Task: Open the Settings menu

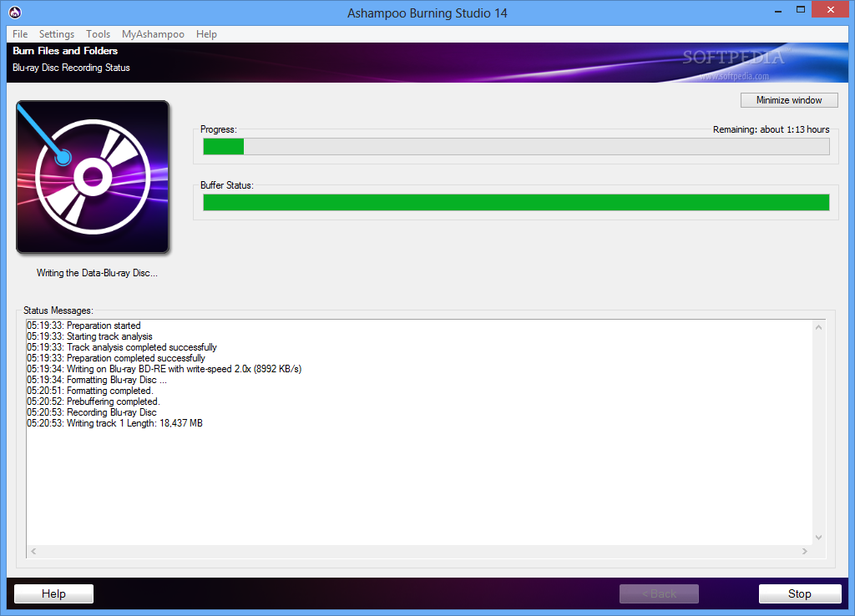Action: 57,33
